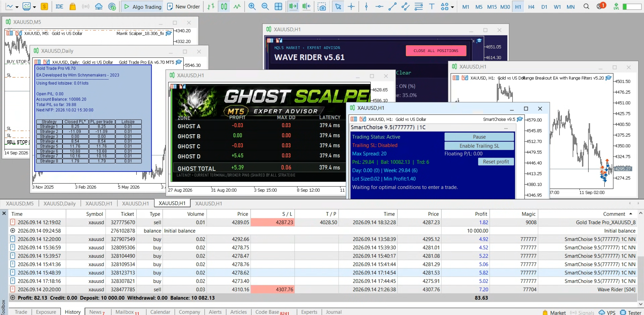644x315 pixels.
Task: Sort history by Profit column header
Action: point(465,214)
